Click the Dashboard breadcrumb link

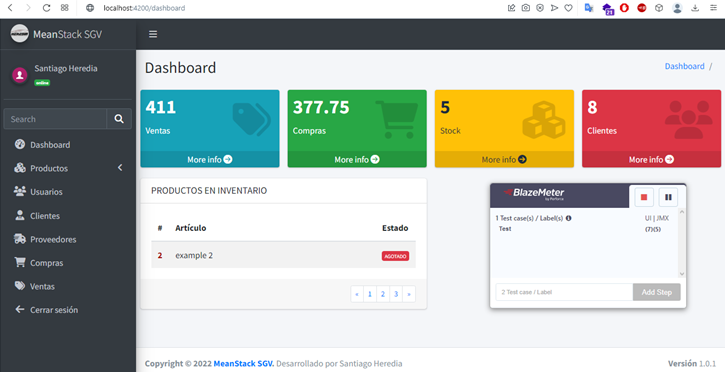coord(684,66)
